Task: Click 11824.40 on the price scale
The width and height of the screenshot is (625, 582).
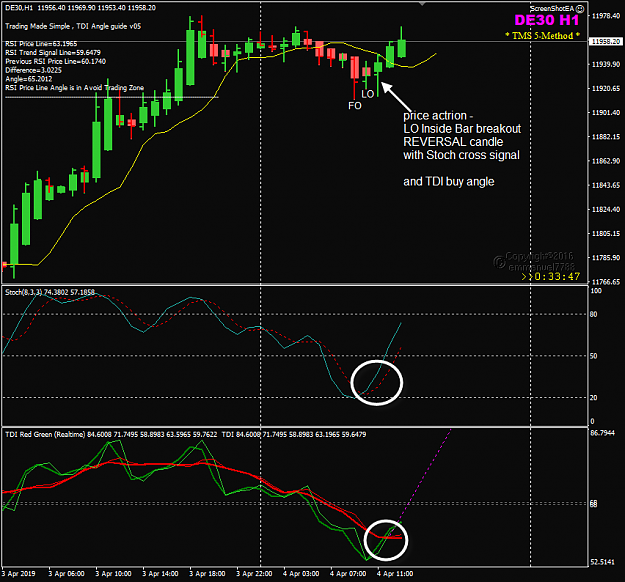Action: (x=606, y=209)
